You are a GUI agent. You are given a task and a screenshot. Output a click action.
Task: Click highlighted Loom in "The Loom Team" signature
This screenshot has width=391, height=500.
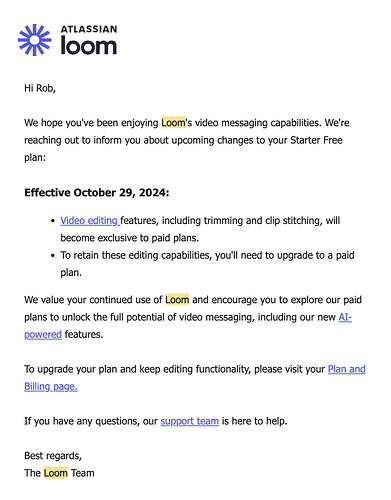pyautogui.click(x=56, y=473)
